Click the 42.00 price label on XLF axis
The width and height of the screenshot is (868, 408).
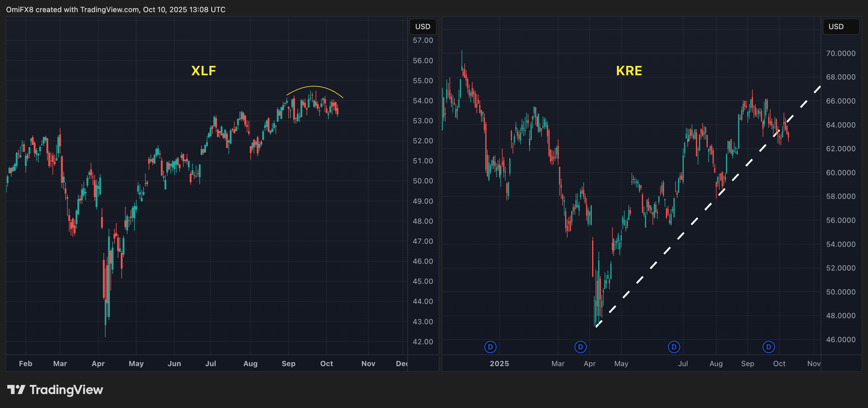click(422, 342)
